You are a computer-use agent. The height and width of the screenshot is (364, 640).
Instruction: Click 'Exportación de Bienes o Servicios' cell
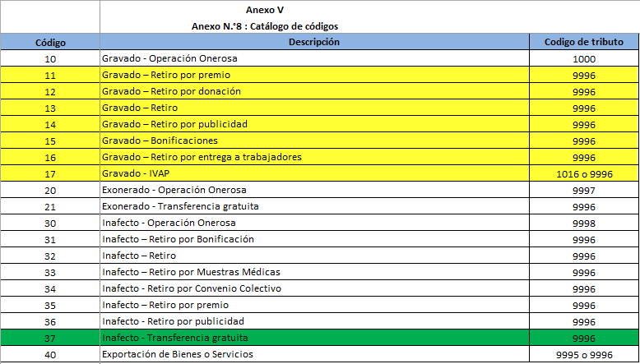coord(314,354)
